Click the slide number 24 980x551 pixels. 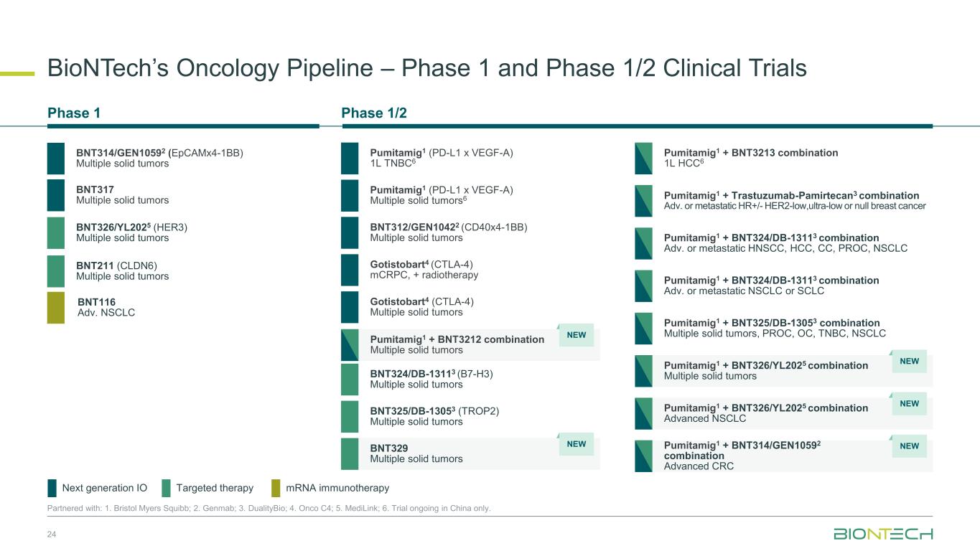[x=52, y=534]
